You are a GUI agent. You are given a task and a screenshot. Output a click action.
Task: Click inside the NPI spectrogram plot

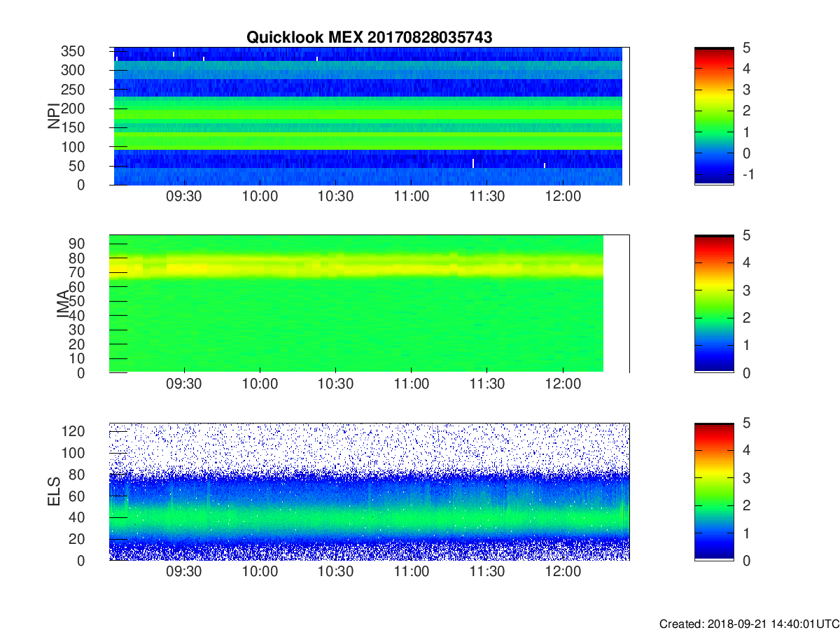pos(369,116)
